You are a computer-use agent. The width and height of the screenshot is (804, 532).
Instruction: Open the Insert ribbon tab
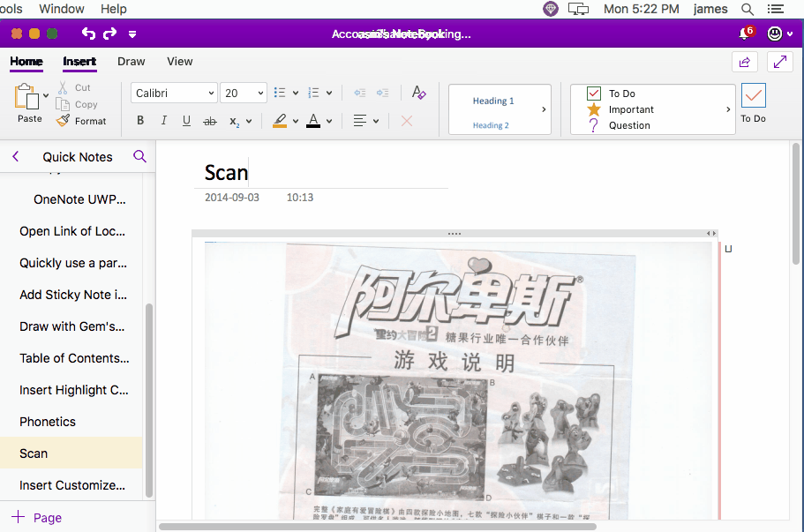(79, 62)
